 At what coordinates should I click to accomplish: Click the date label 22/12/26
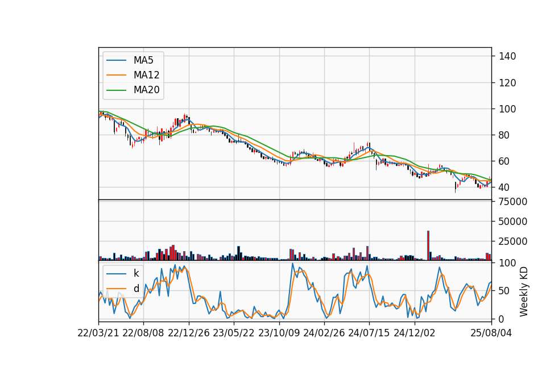(189, 333)
